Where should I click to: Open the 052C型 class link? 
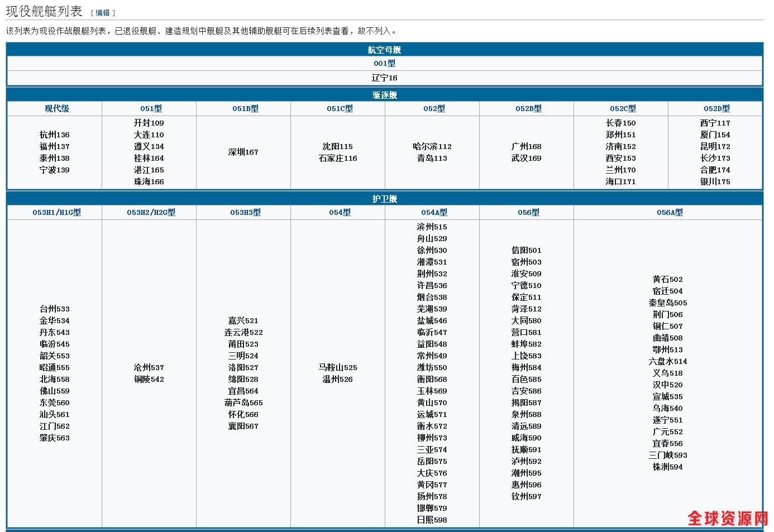(x=622, y=109)
